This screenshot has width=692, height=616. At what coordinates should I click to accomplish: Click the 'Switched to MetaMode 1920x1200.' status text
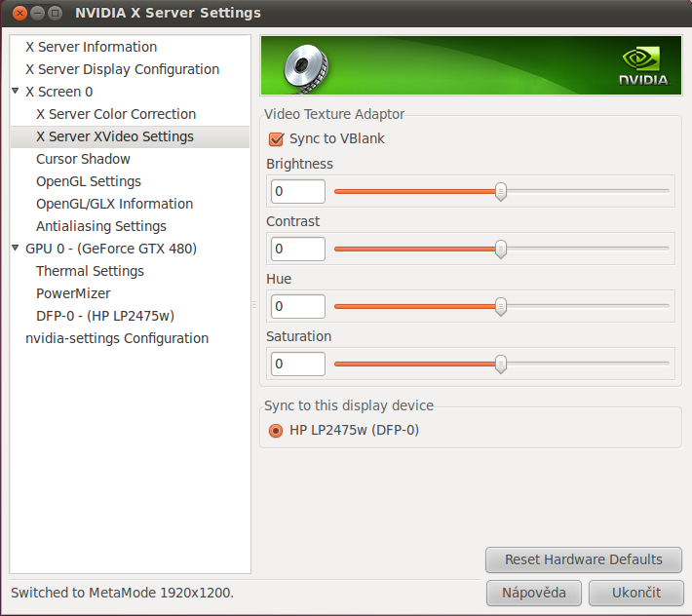(122, 593)
